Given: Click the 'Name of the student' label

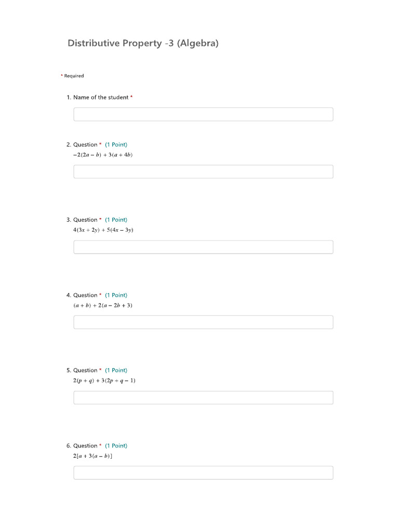Looking at the screenshot, I should coord(100,97).
